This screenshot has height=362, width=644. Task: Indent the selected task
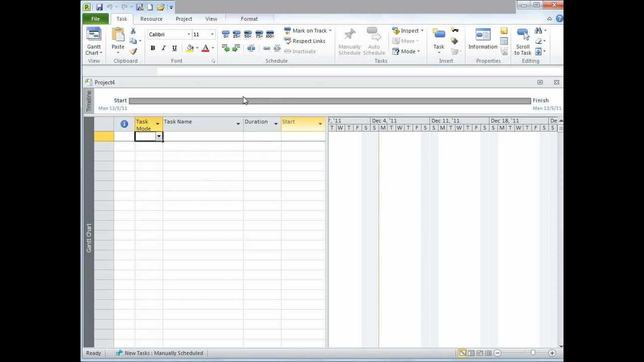pos(236,48)
